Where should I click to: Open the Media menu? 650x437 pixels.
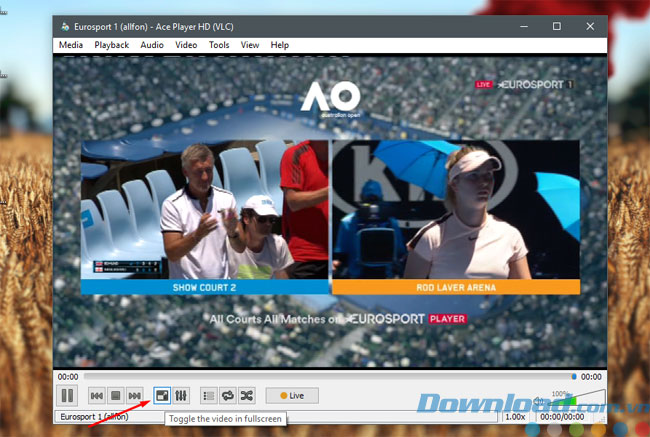(71, 45)
